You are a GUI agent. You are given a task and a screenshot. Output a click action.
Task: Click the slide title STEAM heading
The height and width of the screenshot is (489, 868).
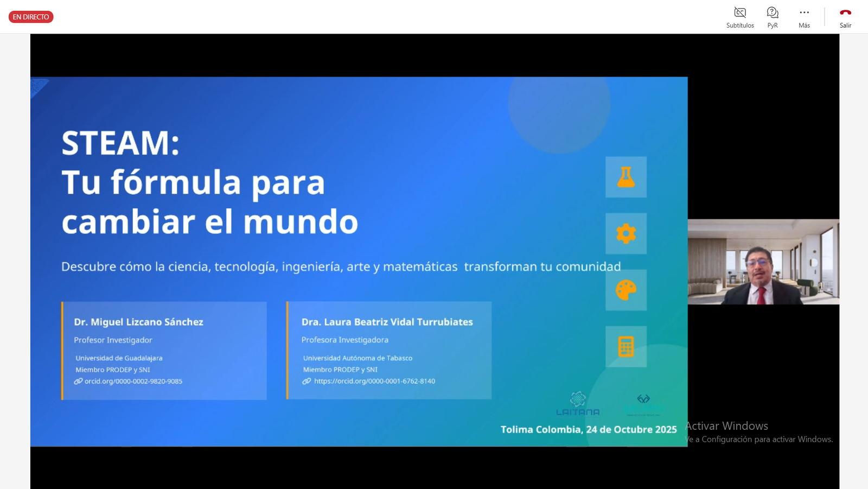tap(120, 143)
